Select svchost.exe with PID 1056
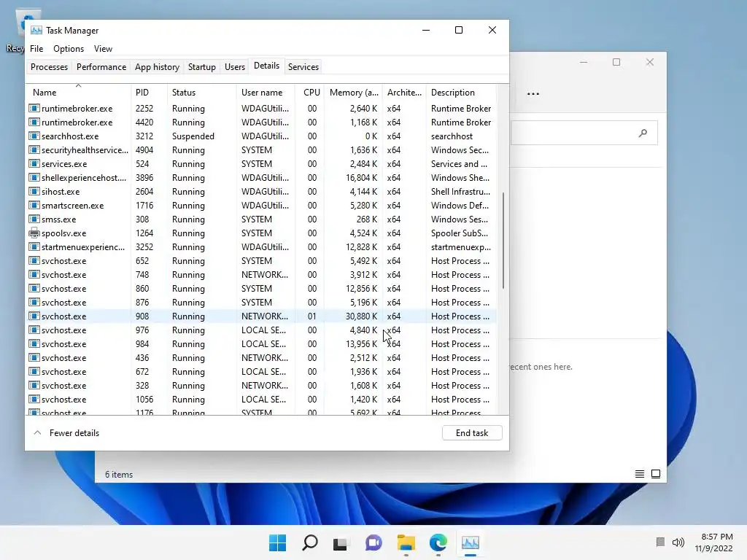The image size is (747, 560). (x=261, y=400)
